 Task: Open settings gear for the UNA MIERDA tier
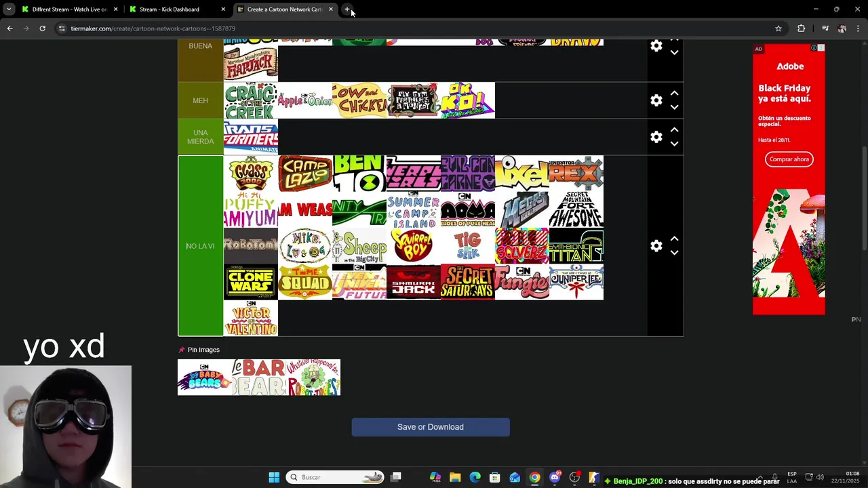(656, 137)
